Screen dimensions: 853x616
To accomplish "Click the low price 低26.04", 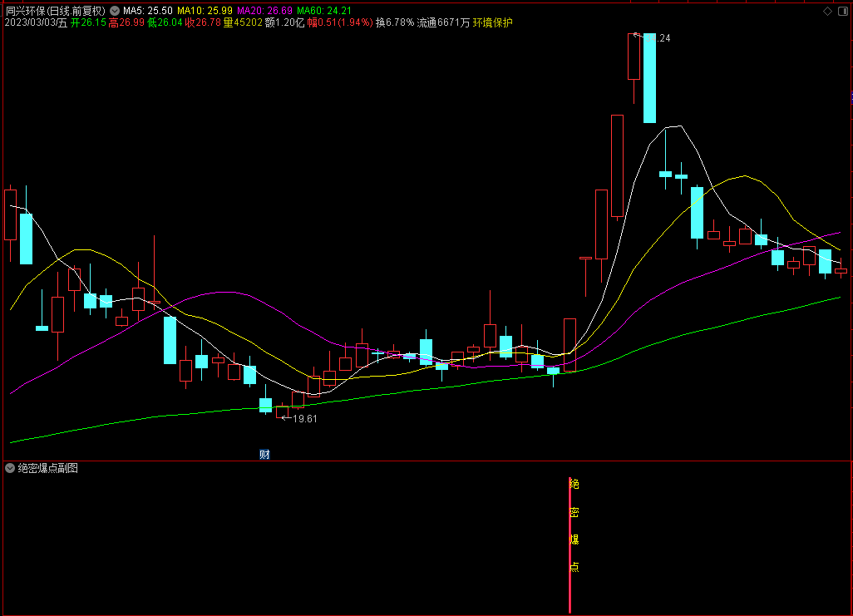I will click(165, 22).
